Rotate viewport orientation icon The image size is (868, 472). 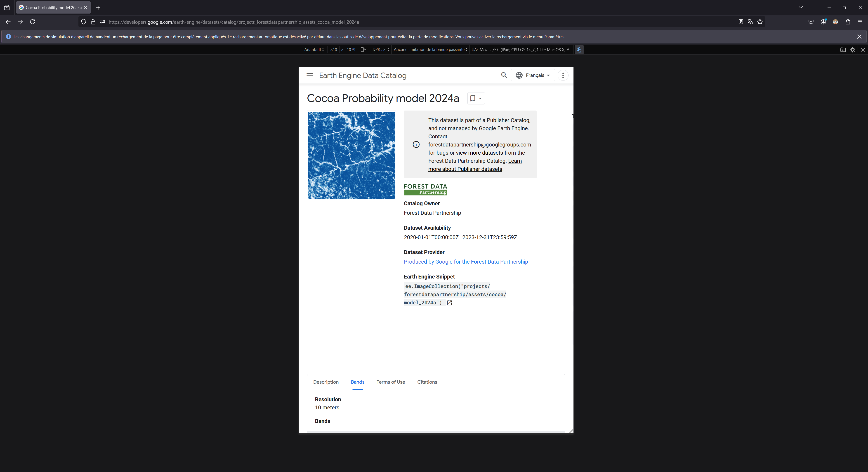363,50
